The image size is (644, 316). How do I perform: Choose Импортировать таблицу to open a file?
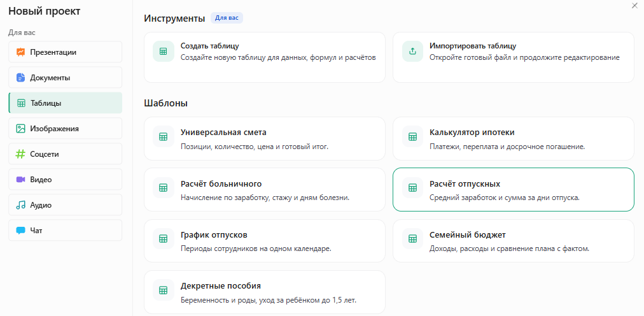coord(514,57)
